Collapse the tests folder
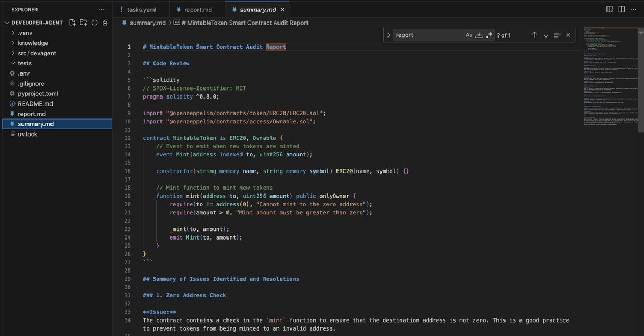644x336 pixels. [x=56, y=63]
